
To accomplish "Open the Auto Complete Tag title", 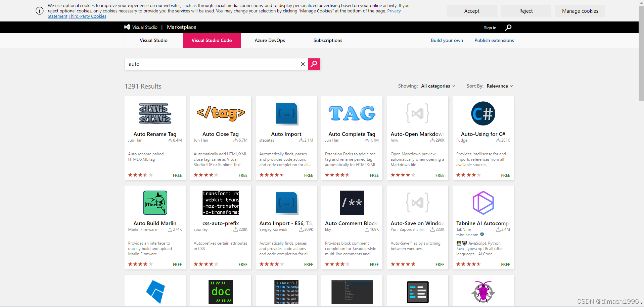I will click(352, 134).
